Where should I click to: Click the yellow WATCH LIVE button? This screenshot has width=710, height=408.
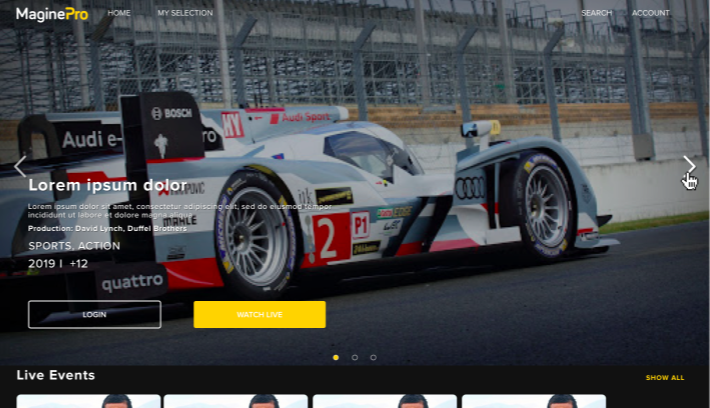259,314
